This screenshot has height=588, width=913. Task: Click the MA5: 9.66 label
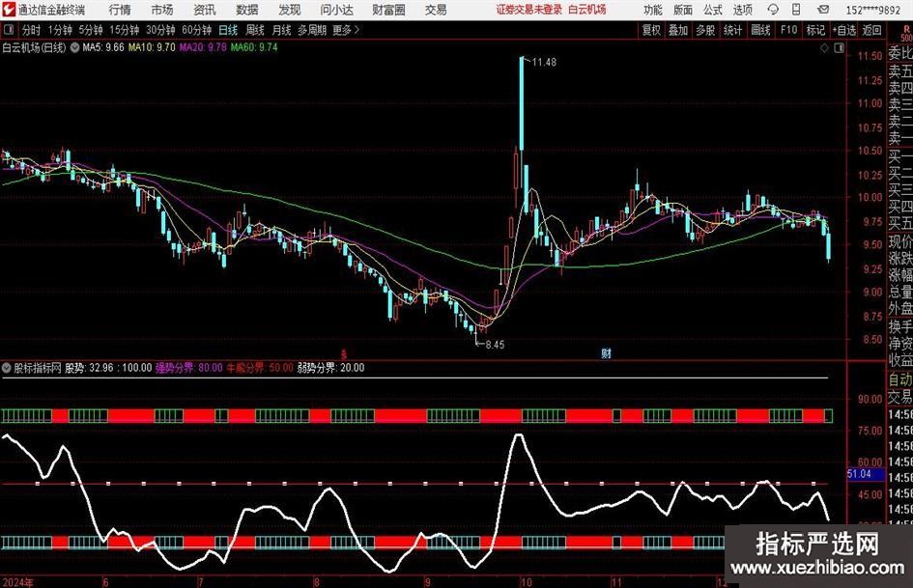pyautogui.click(x=103, y=47)
